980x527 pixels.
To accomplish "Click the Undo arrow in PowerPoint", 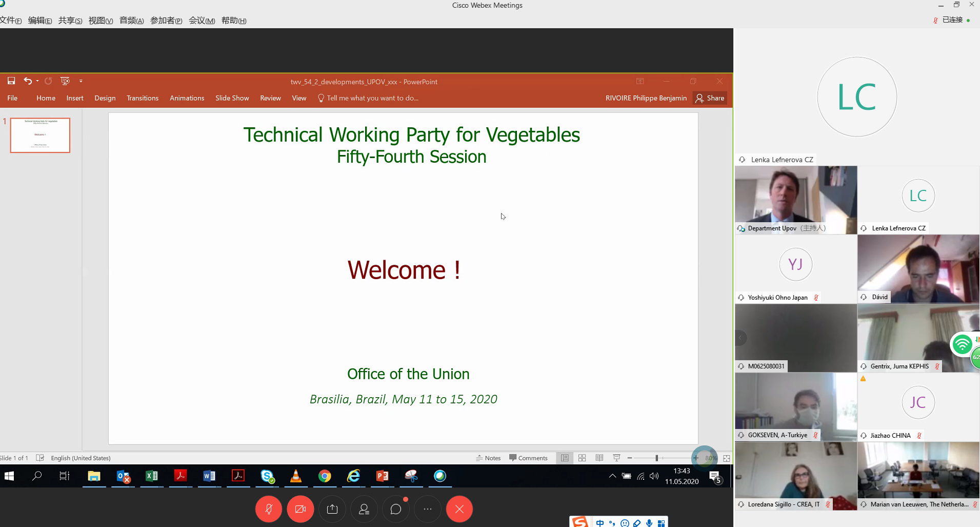I will click(27, 81).
